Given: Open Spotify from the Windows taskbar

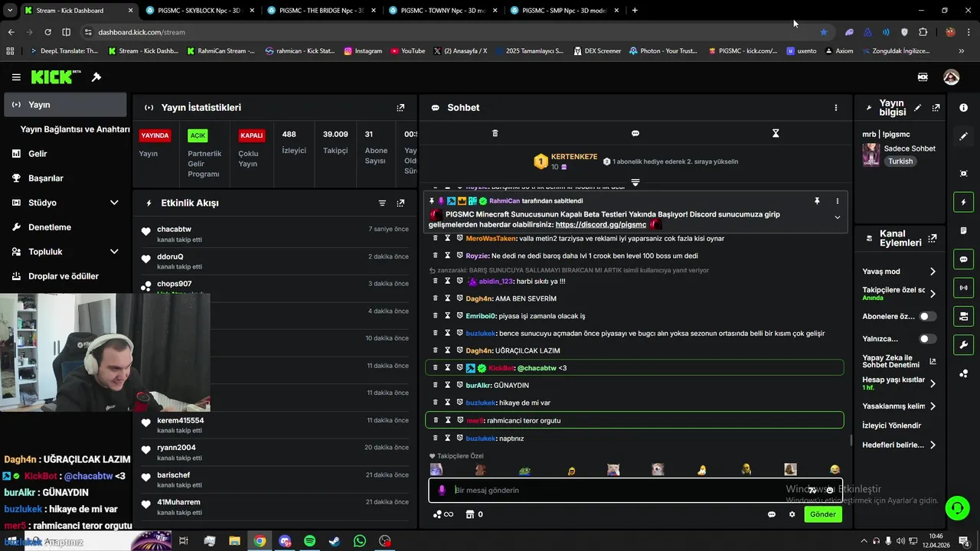Looking at the screenshot, I should point(309,541).
